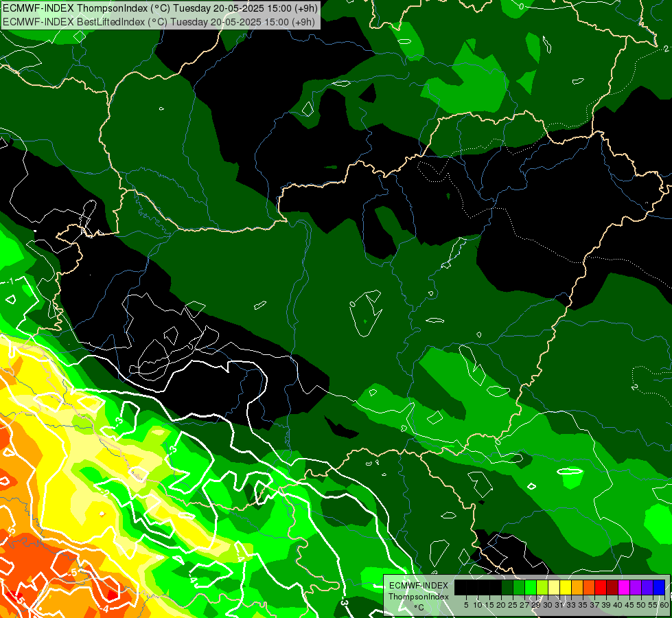Click the yellow-green 29-30 legend swatch

pyautogui.click(x=542, y=587)
